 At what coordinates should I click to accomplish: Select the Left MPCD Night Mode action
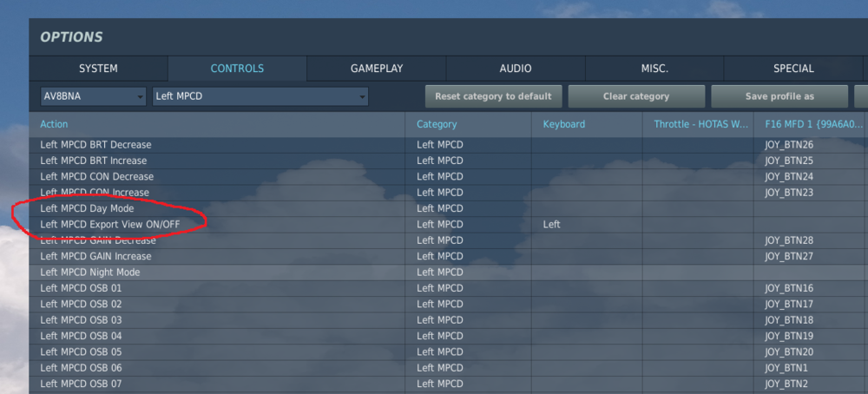217,273
